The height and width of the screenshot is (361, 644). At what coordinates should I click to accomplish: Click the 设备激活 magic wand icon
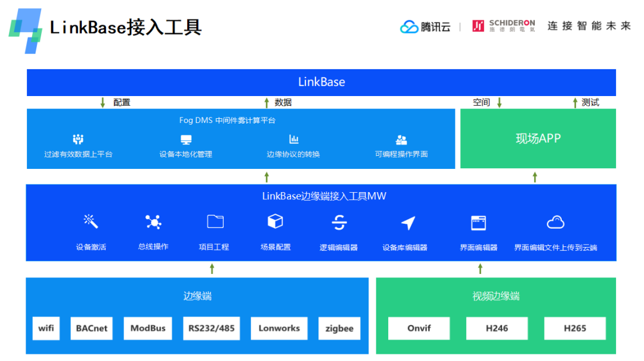pos(91,221)
